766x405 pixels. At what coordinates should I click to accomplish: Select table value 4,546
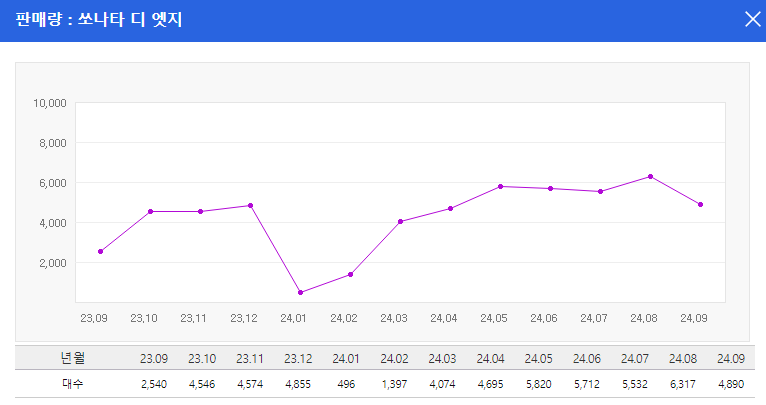(x=202, y=384)
